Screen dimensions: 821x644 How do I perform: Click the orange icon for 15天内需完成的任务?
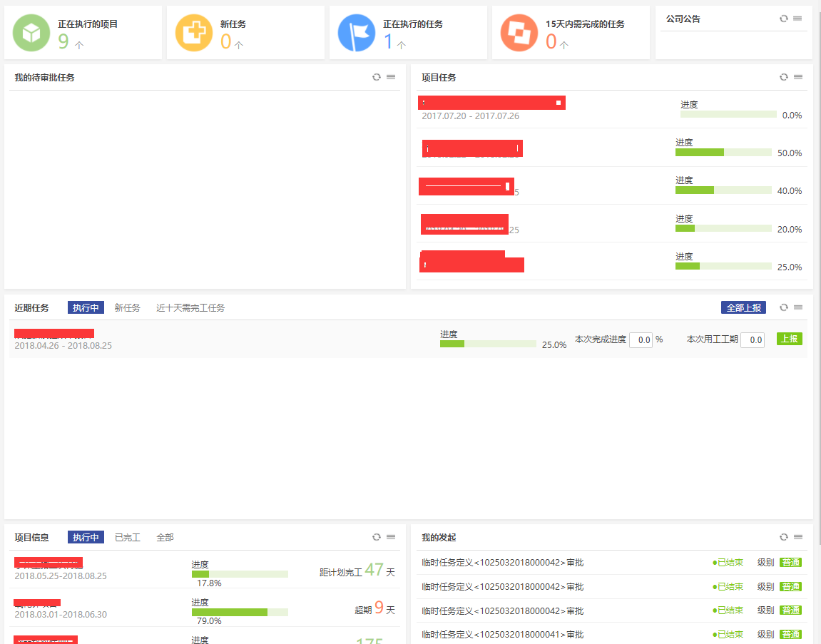pos(519,34)
